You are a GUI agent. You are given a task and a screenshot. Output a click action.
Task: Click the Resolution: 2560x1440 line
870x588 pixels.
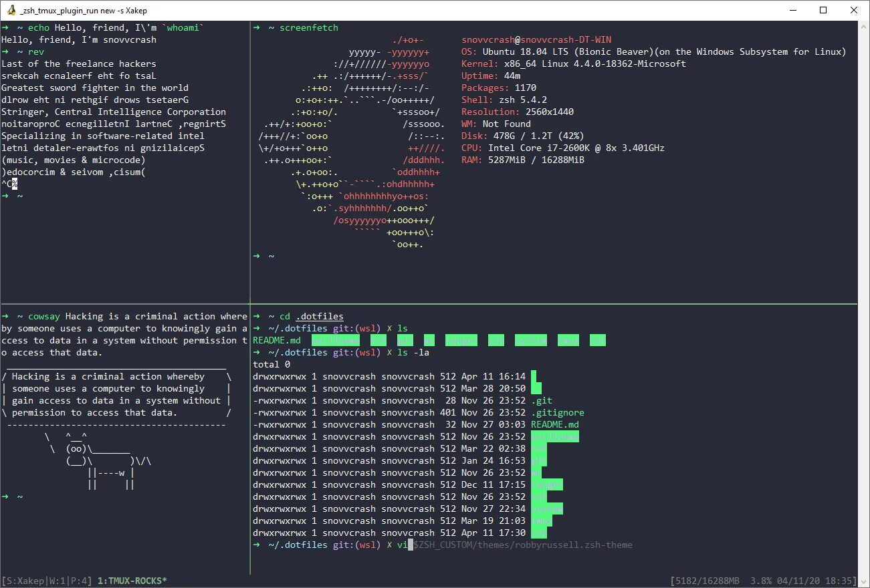click(518, 112)
